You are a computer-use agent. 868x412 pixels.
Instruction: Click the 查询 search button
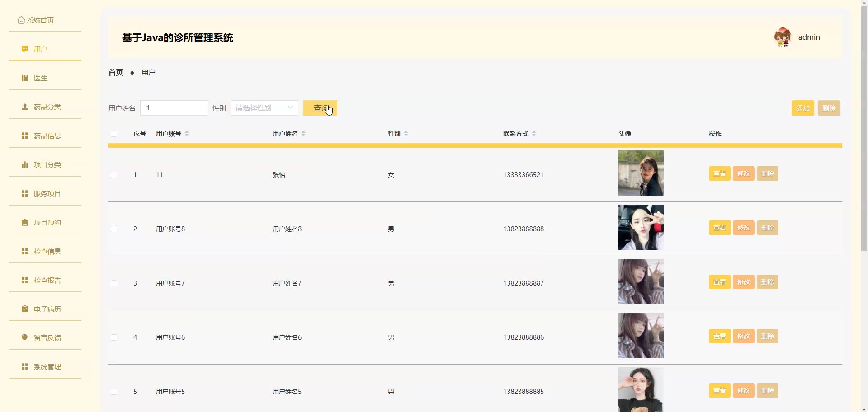320,108
